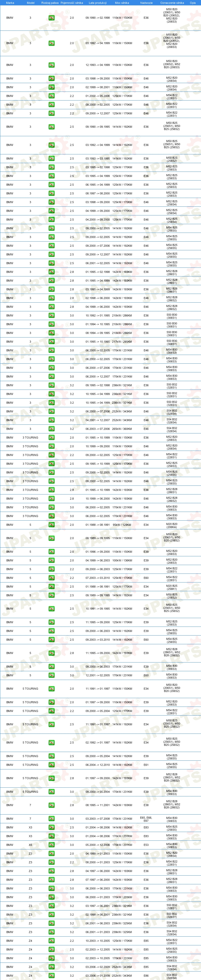
Task: Click the fuel icon in the Z4 3.0 row
Action: (x=51, y=958)
